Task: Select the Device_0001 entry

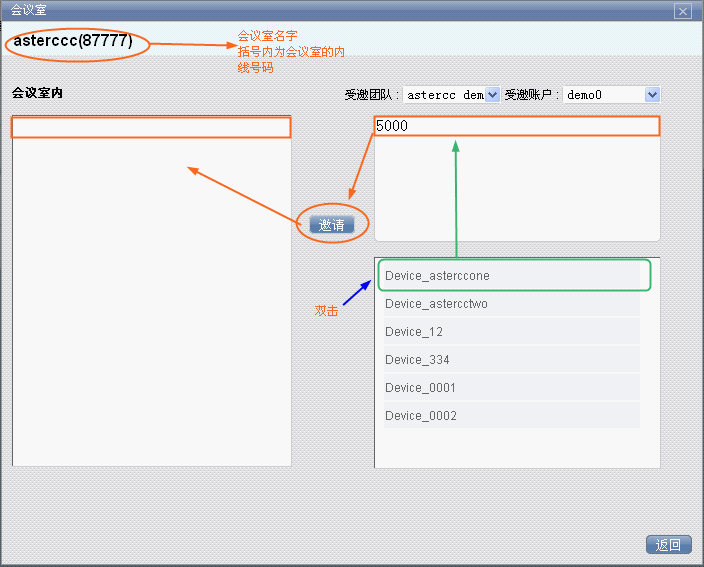Action: point(511,388)
